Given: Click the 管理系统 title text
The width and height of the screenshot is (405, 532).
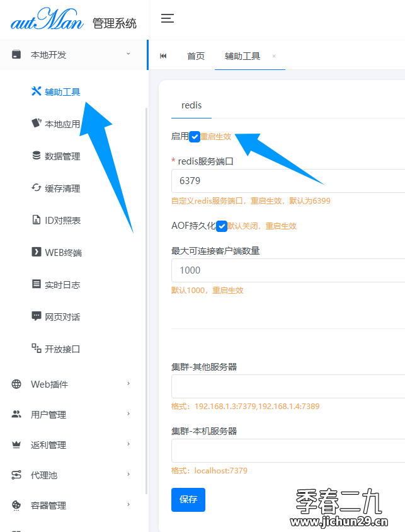Looking at the screenshot, I should [115, 23].
